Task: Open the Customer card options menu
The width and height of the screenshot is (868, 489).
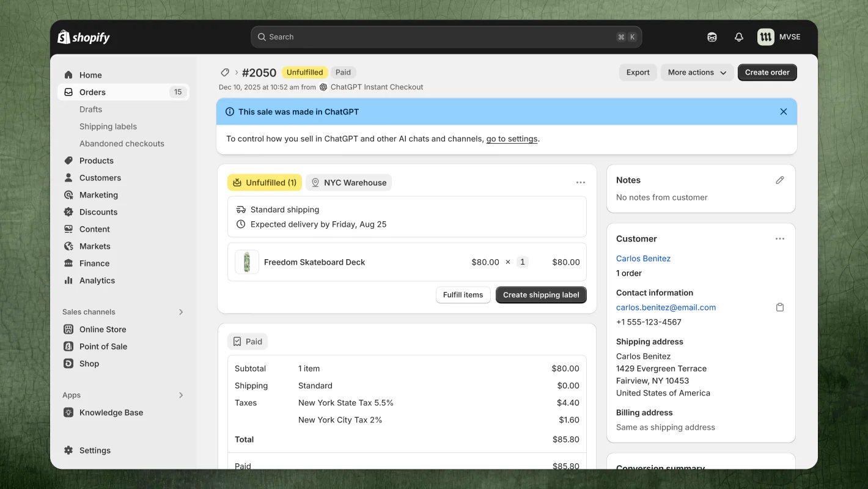Action: tap(779, 238)
